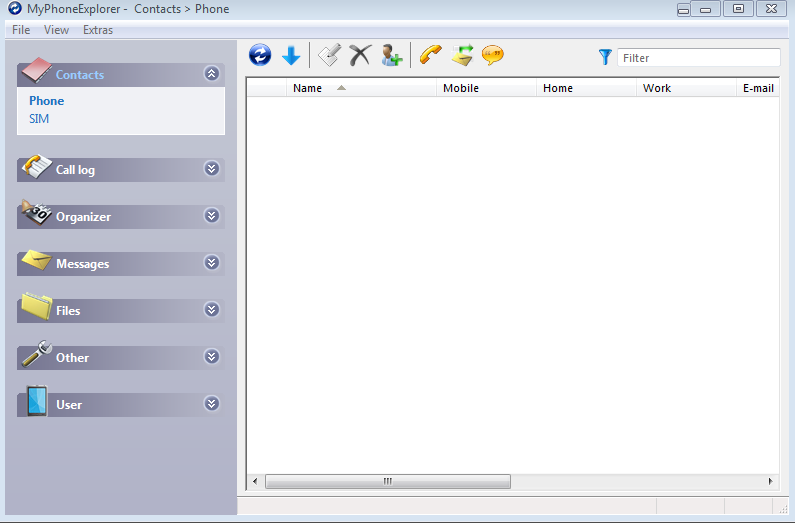Click the Files folder icon
The height and width of the screenshot is (523, 795).
pos(37,306)
